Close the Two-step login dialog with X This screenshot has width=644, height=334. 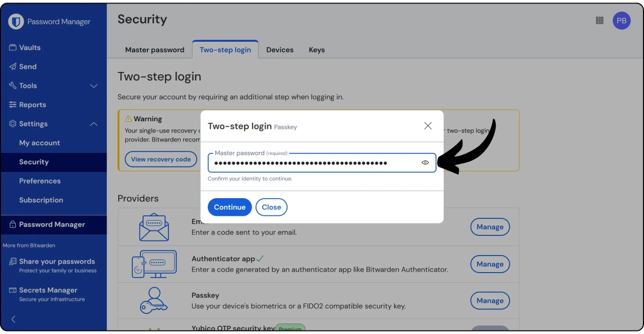coord(428,126)
